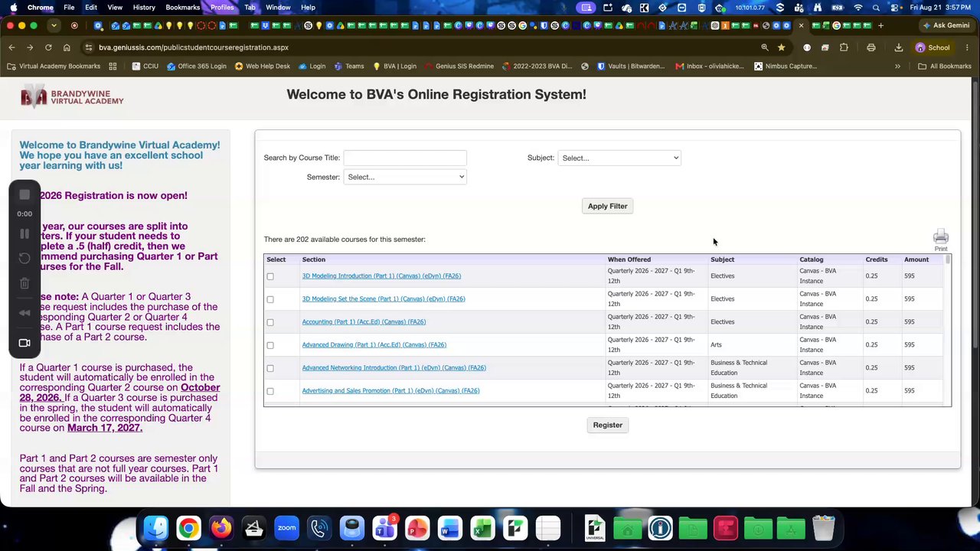
Task: Click the camera icon in recording panel
Action: 24,343
